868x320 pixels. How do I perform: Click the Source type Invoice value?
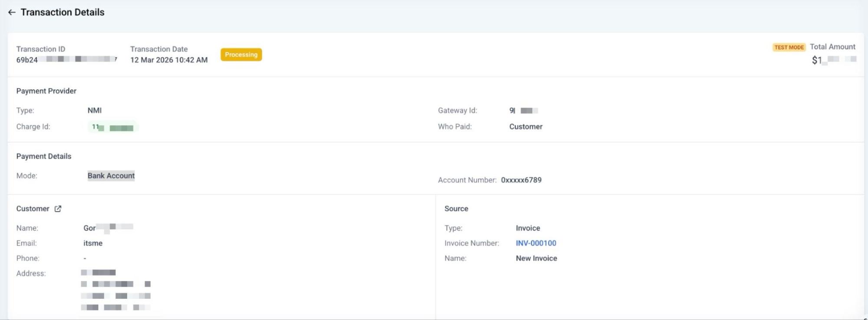(528, 228)
